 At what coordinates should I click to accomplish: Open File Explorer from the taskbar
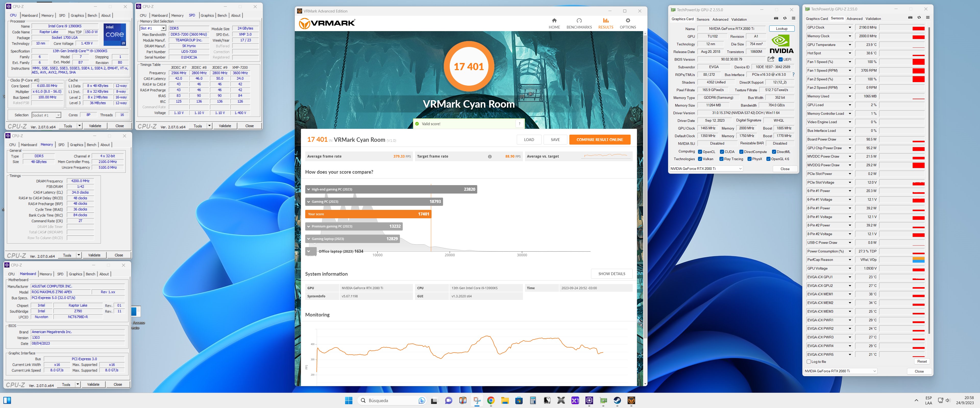505,400
